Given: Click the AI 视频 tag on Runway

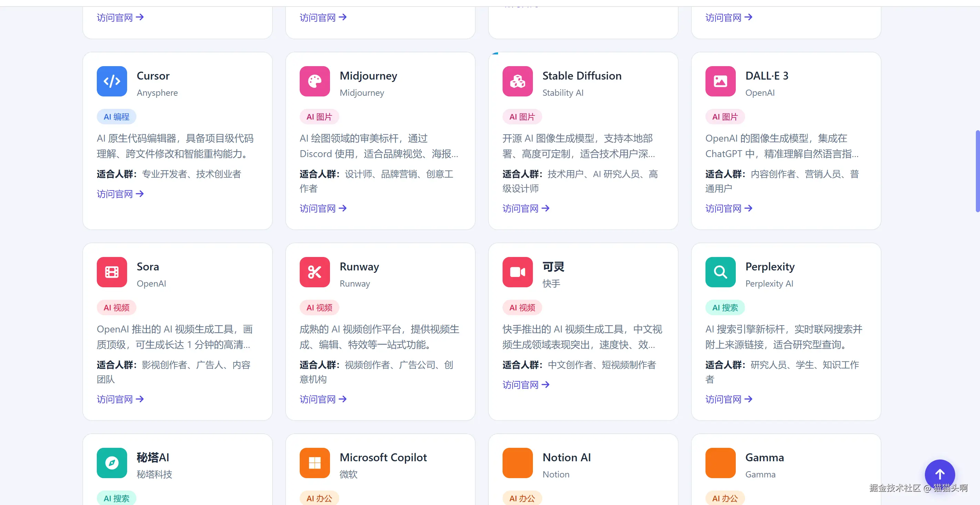Looking at the screenshot, I should (319, 308).
